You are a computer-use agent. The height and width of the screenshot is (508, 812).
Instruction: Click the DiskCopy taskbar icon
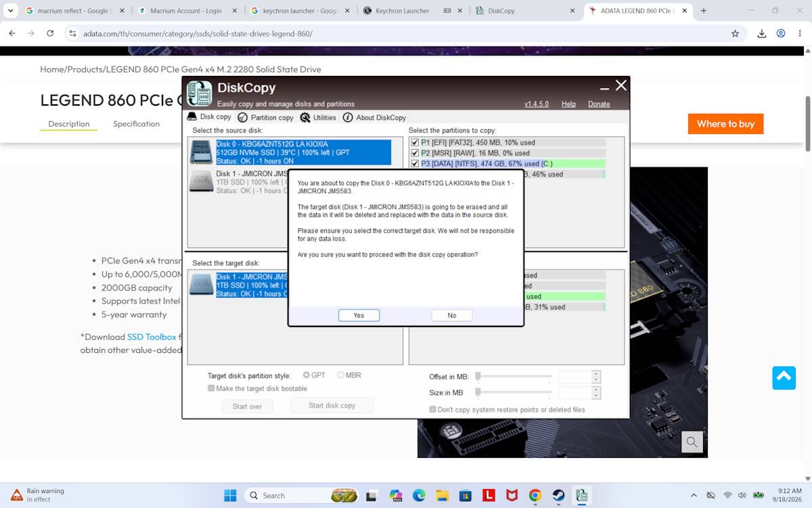pyautogui.click(x=581, y=495)
